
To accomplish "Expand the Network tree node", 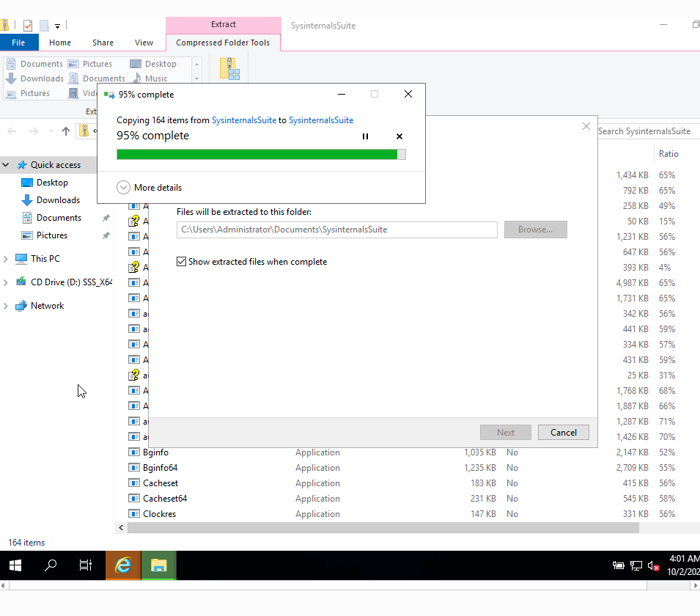I will pyautogui.click(x=6, y=306).
